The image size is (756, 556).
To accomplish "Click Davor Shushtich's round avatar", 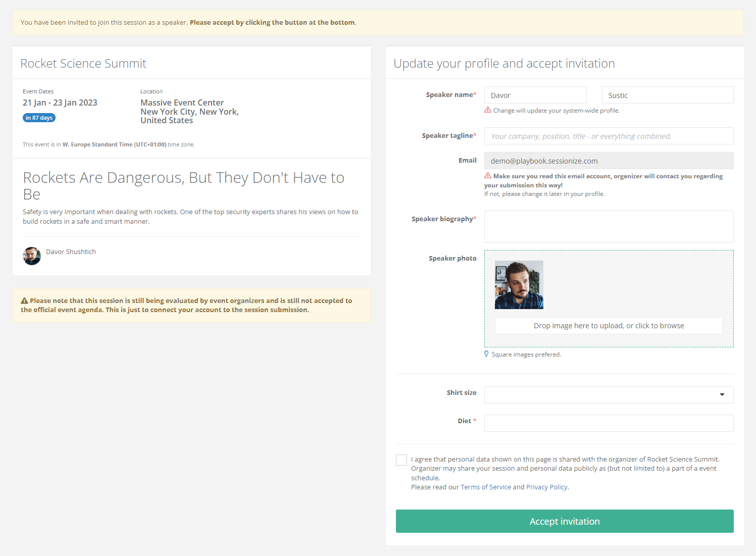I will click(x=32, y=256).
